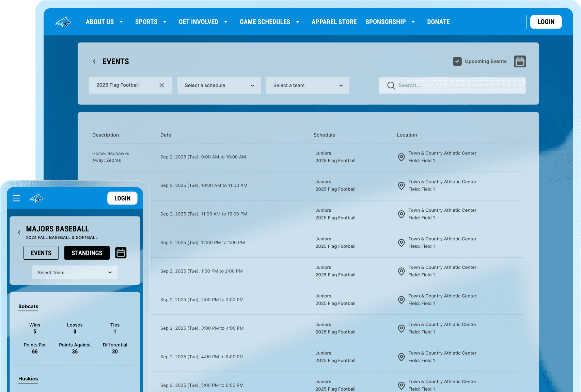This screenshot has height=392, width=581.
Task: Click the Schedule column header
Action: pos(324,135)
